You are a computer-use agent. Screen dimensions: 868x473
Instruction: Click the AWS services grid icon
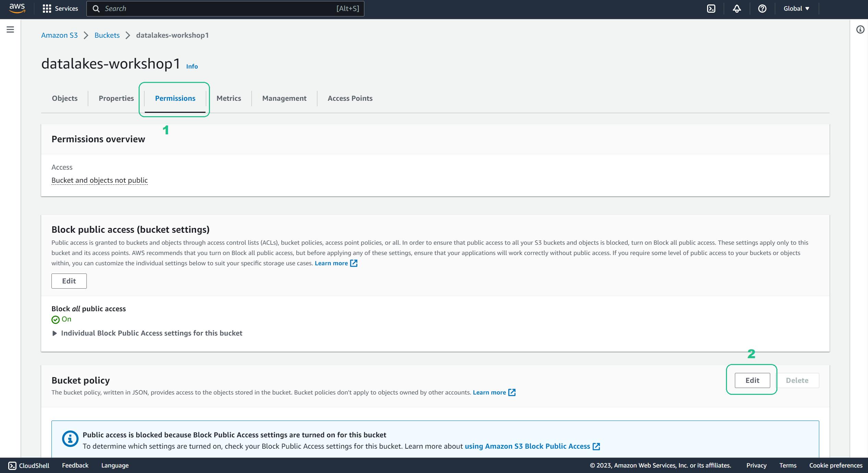click(x=47, y=9)
